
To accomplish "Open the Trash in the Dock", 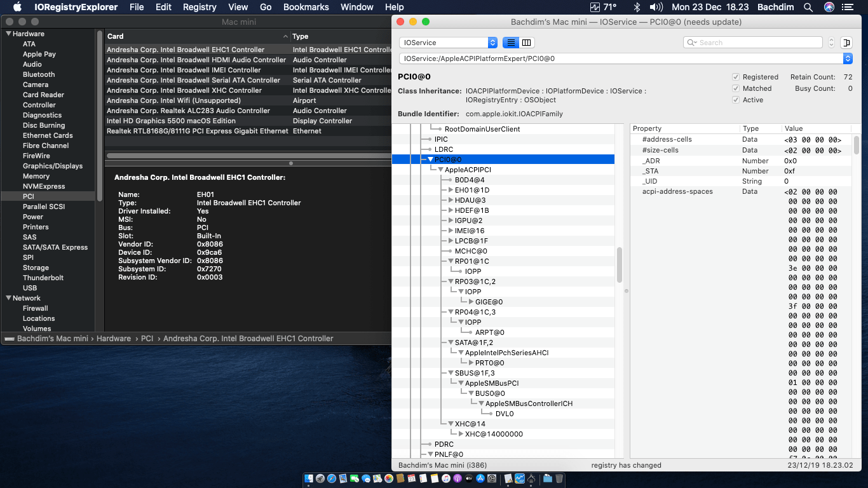I will (559, 478).
